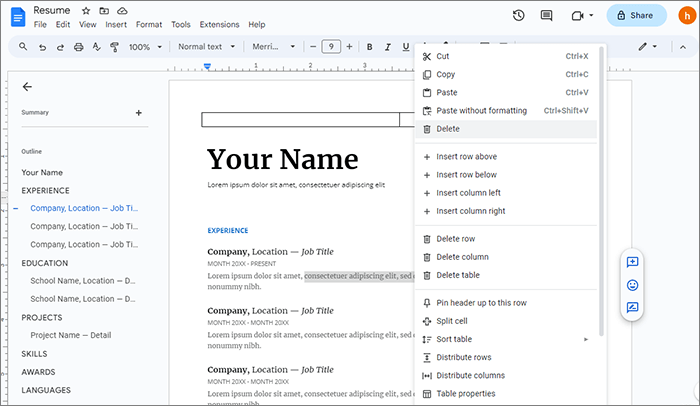
Task: Toggle italic formatting
Action: [388, 47]
